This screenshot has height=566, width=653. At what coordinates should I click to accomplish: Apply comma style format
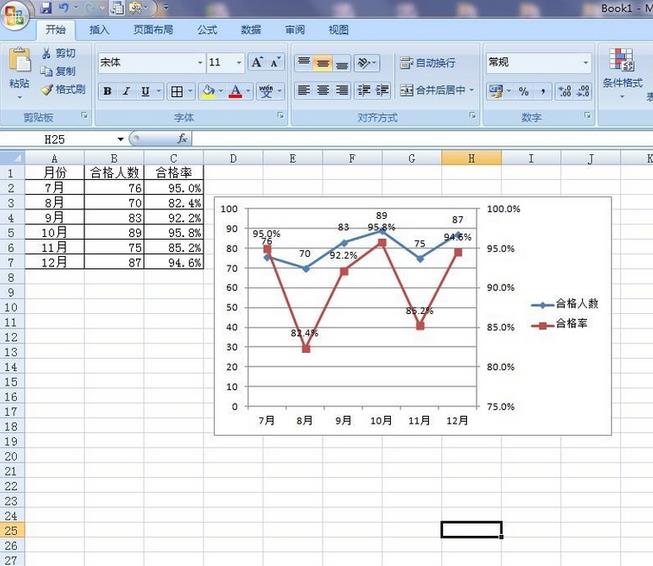[x=543, y=91]
